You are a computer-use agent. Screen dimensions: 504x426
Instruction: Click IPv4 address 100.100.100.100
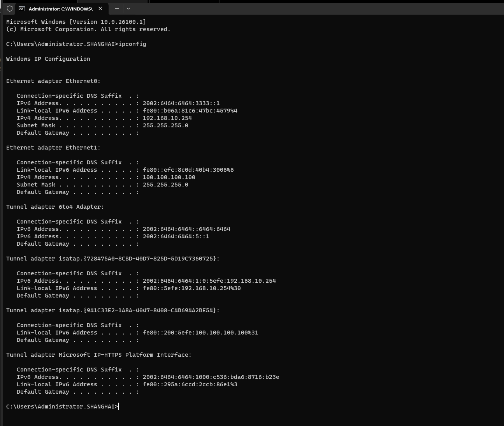169,177
